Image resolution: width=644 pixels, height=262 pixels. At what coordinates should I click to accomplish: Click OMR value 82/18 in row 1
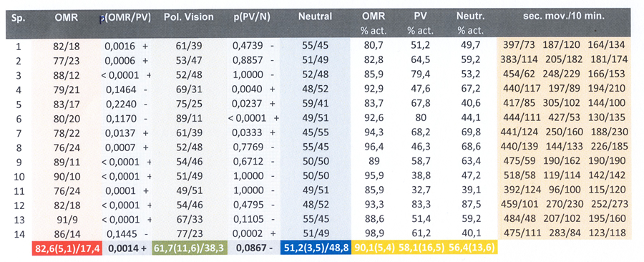pyautogui.click(x=64, y=45)
